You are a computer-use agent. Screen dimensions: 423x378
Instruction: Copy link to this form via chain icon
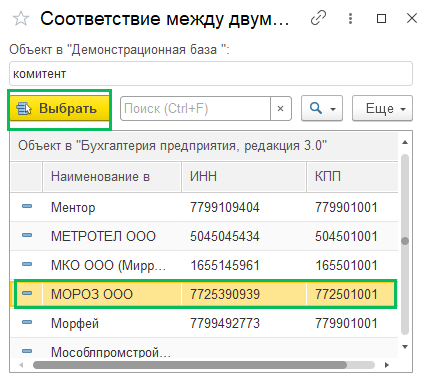click(318, 18)
